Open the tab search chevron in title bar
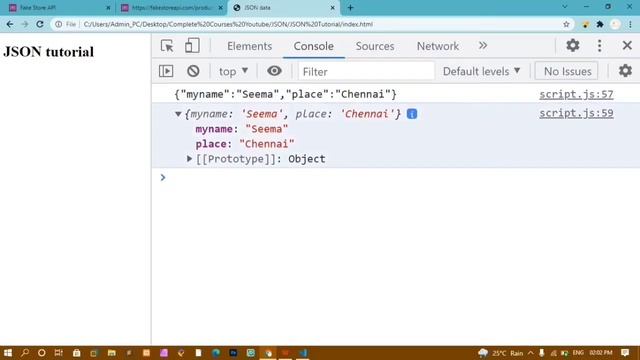The image size is (640, 360). 564,7
